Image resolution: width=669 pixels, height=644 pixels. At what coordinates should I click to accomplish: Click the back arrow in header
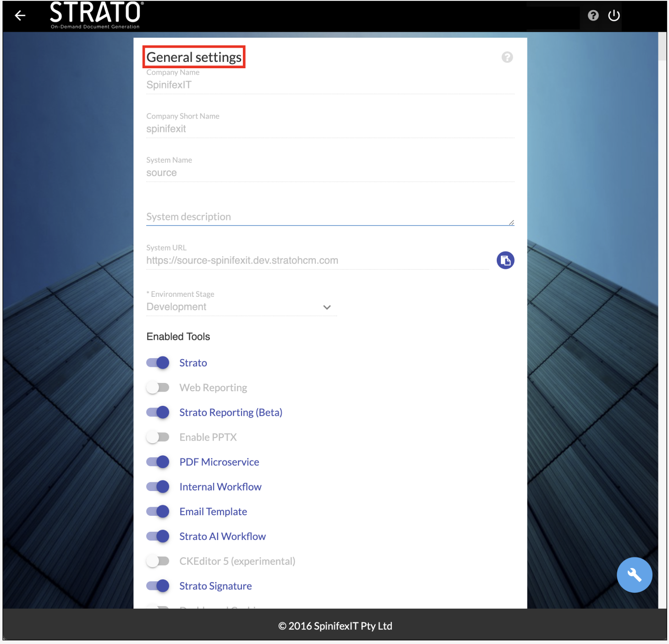(20, 16)
